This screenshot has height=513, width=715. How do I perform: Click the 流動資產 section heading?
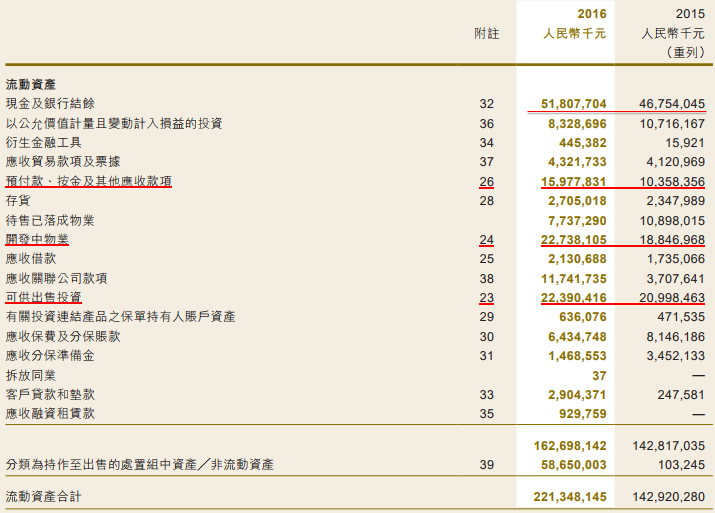coord(31,84)
